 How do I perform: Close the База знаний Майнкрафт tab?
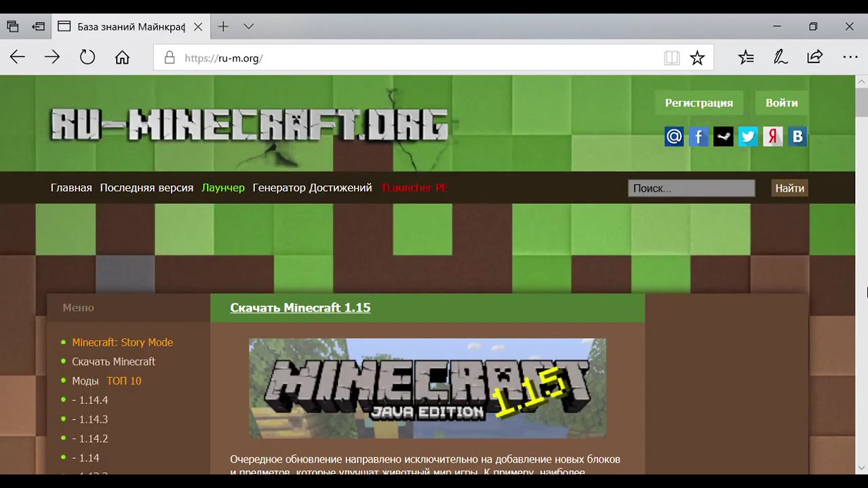point(197,27)
